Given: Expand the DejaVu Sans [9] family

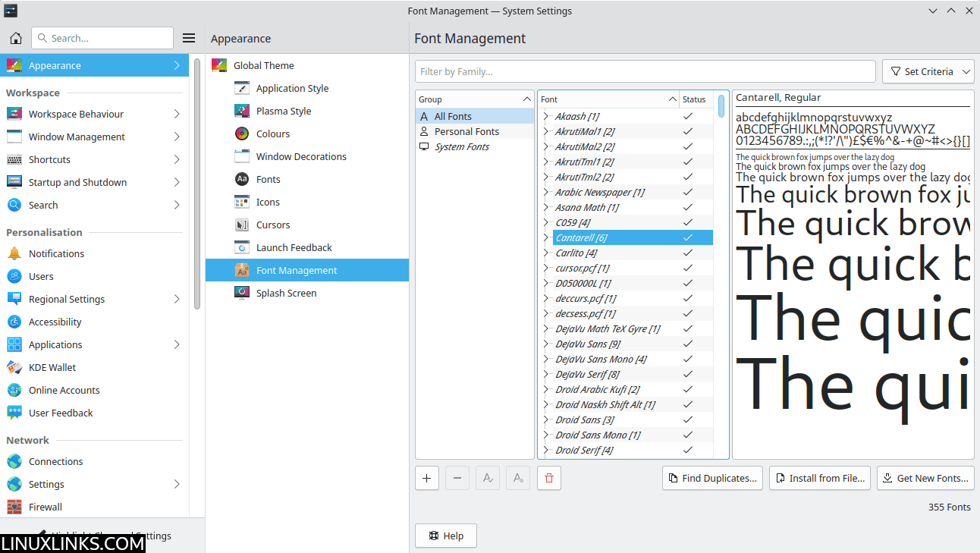Looking at the screenshot, I should click(x=547, y=344).
